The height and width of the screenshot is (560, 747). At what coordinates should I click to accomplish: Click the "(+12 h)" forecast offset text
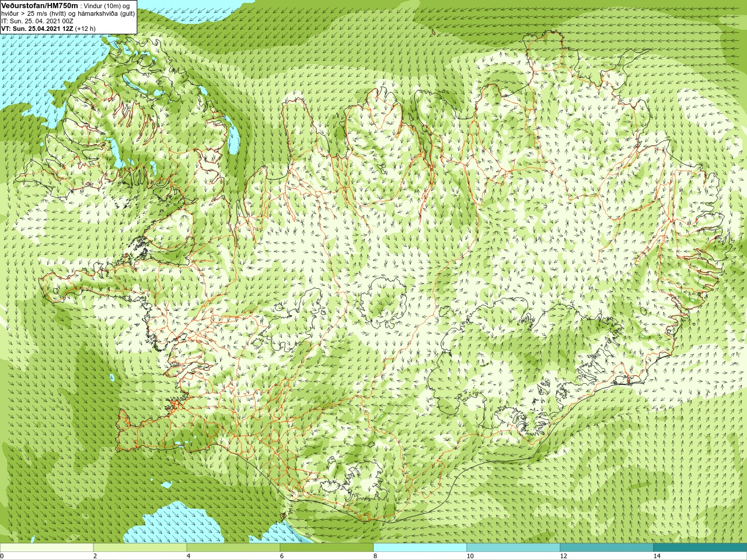85,29
